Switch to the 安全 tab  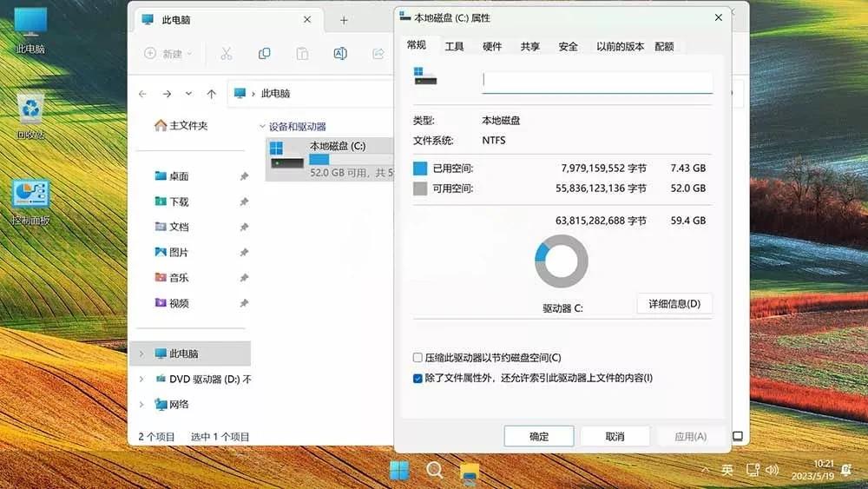568,47
